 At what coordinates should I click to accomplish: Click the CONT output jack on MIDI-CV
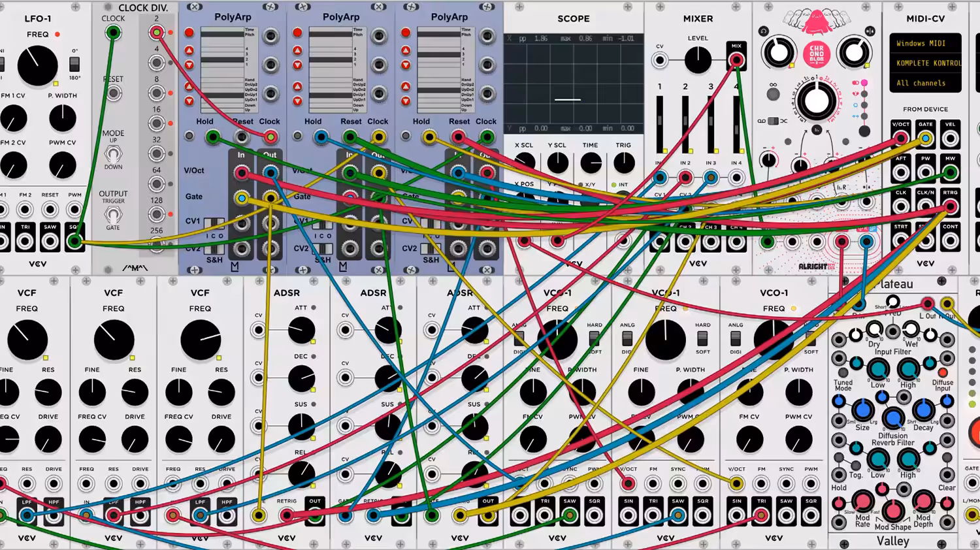click(x=950, y=242)
